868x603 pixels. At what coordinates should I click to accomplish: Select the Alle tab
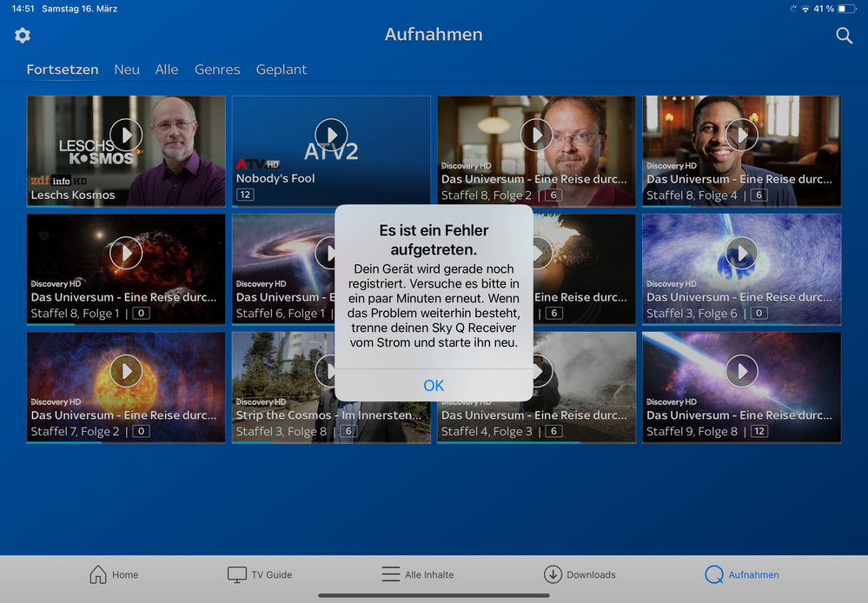167,70
